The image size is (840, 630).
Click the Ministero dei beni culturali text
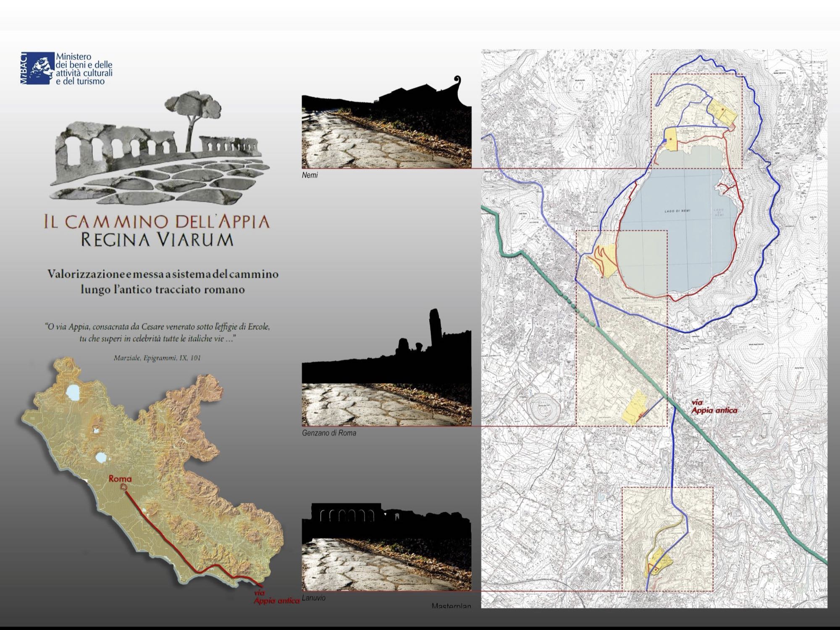click(84, 68)
